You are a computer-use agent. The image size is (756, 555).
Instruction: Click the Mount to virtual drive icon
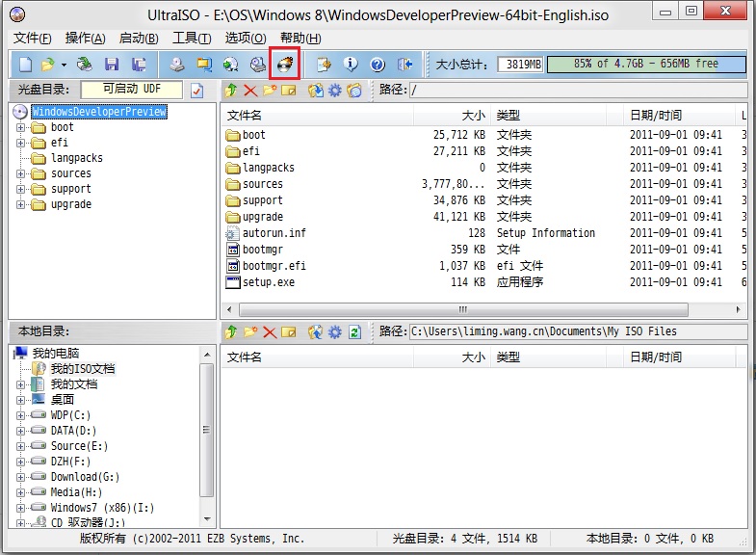point(258,65)
